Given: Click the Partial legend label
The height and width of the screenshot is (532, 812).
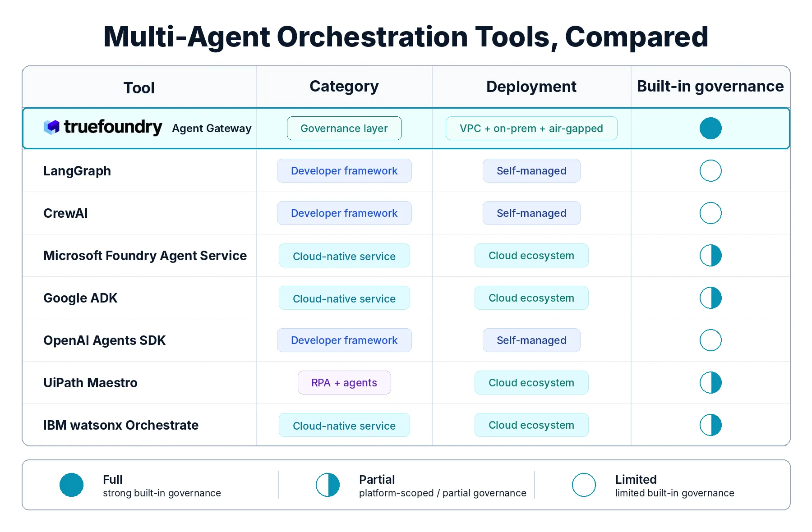Looking at the screenshot, I should (x=377, y=479).
